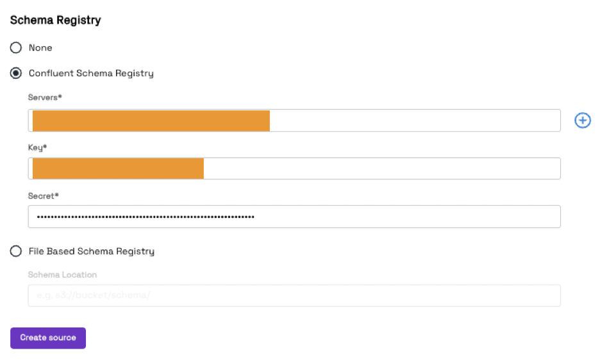The image size is (600, 364).
Task: Click the Key* field label
Action: 37,147
